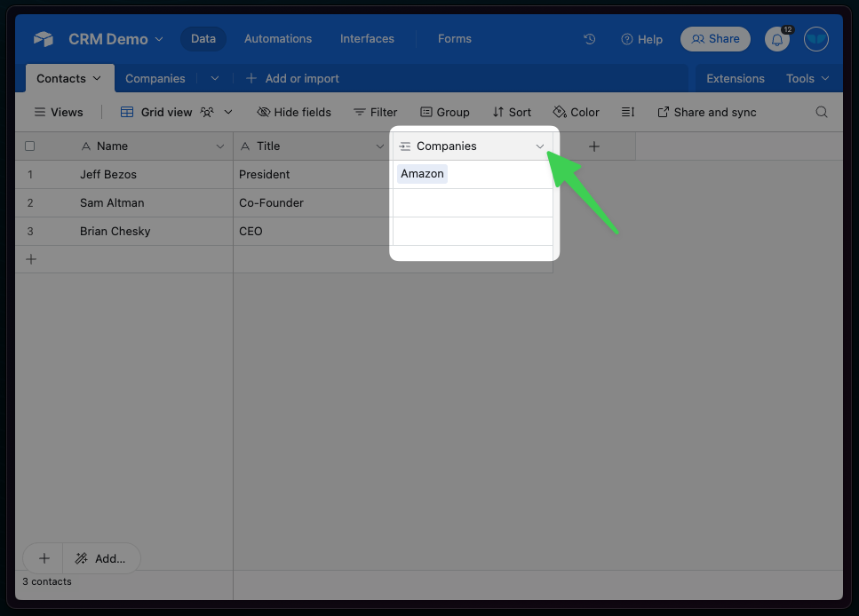Add a new row with plus below Brian Chesky

tap(31, 259)
